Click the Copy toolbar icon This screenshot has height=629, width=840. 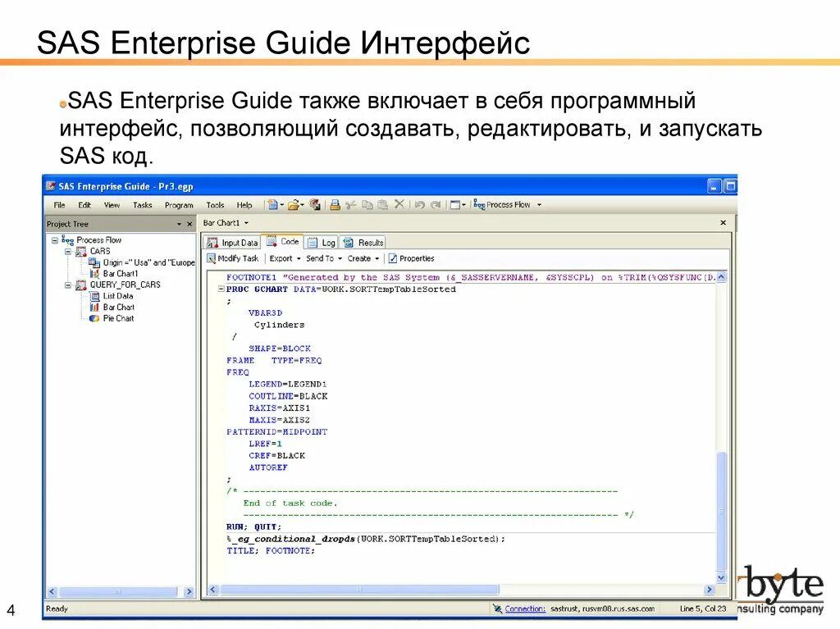pyautogui.click(x=367, y=205)
